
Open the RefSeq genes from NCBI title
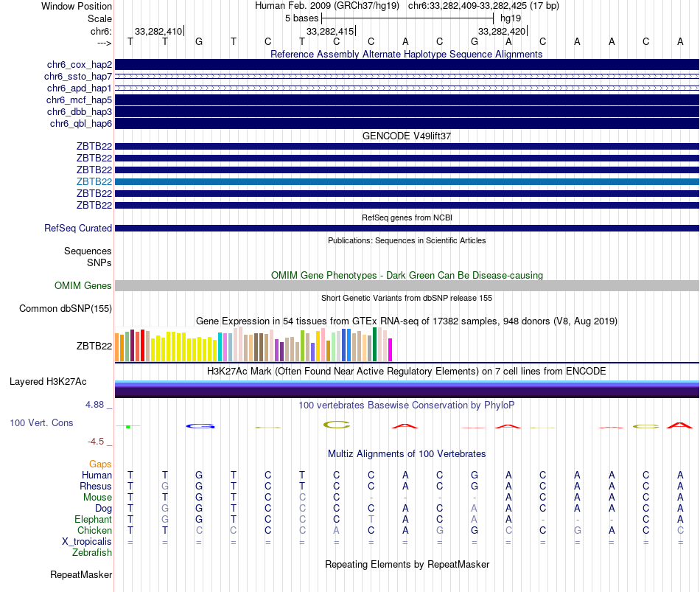(407, 217)
